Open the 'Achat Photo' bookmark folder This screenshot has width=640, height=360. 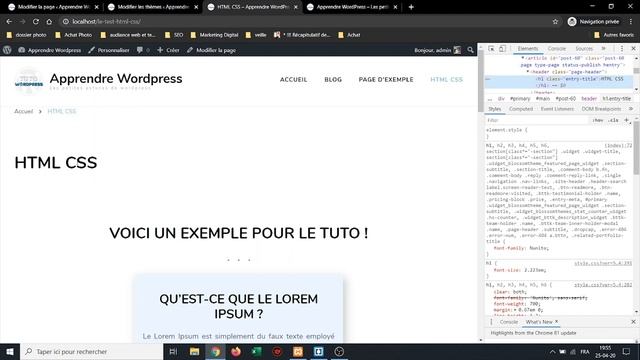coord(73,35)
